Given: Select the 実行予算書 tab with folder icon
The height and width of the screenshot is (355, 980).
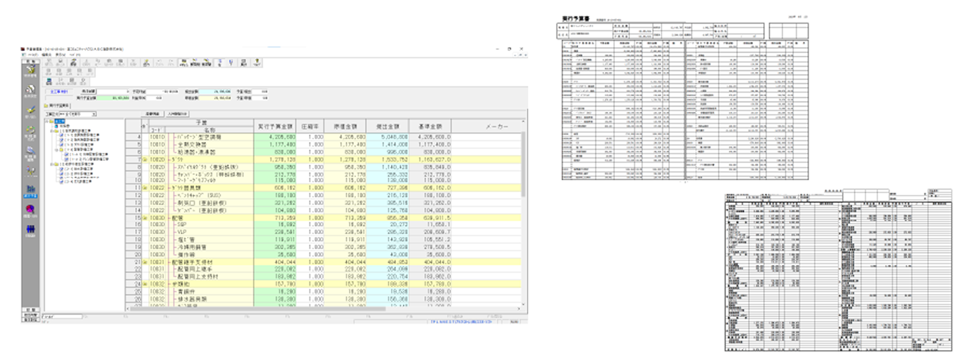Looking at the screenshot, I should [x=57, y=106].
